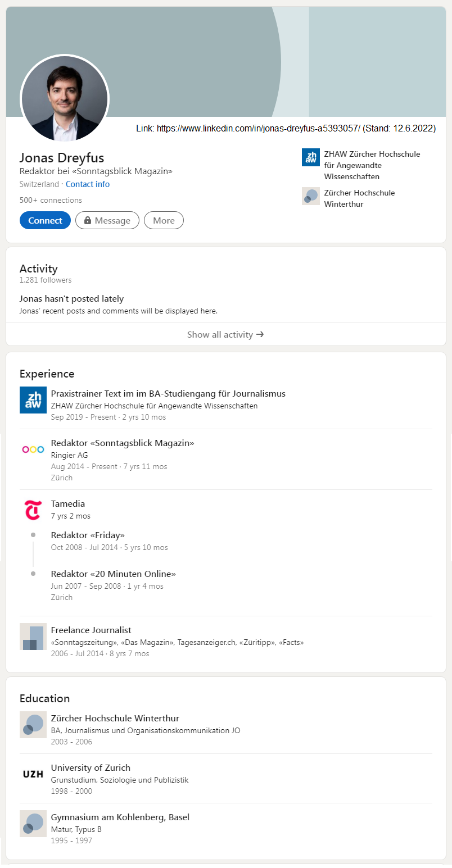This screenshot has width=452, height=868.
Task: Click the Redaktor «20 Minuten Online» entry
Action: tap(113, 574)
